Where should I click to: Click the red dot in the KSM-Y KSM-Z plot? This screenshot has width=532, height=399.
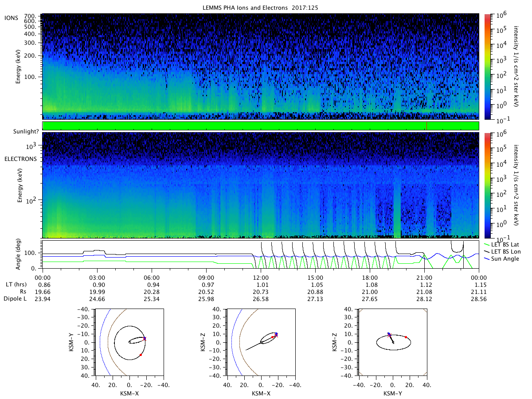pyautogui.click(x=406, y=337)
